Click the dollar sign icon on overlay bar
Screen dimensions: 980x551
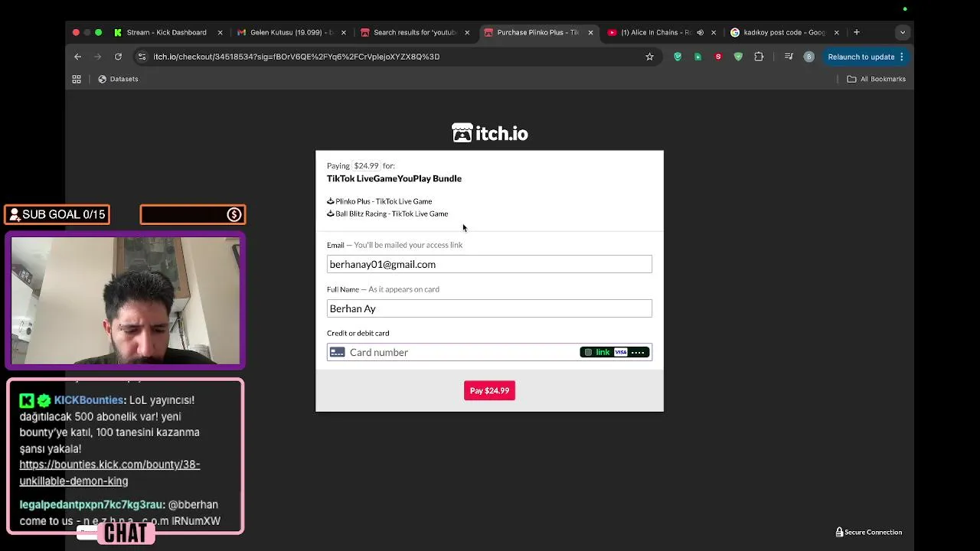click(234, 215)
